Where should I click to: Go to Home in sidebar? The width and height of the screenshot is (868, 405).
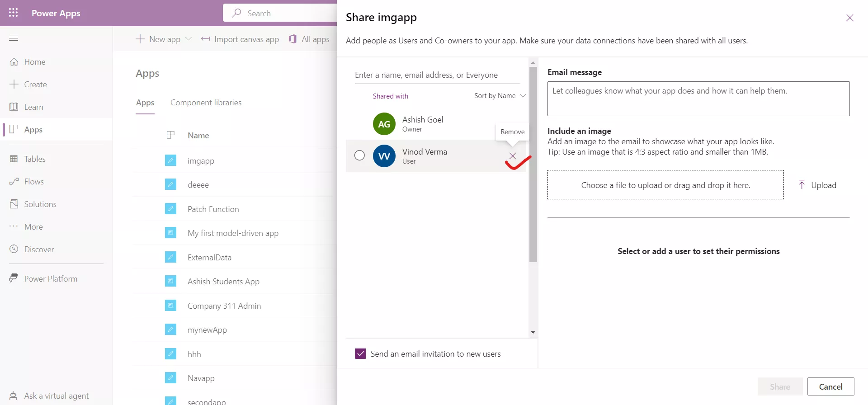pos(35,62)
